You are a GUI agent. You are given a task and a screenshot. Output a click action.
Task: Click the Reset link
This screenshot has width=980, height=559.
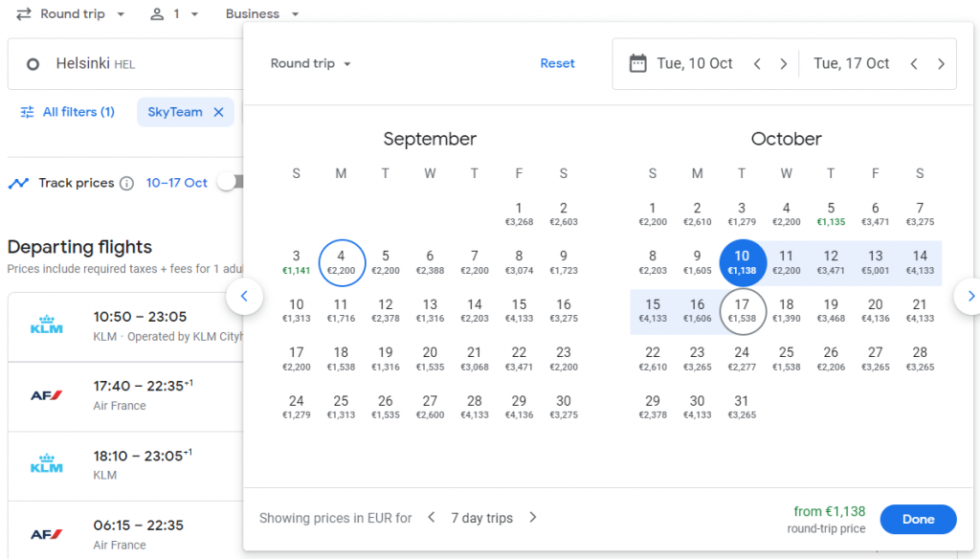pos(557,63)
